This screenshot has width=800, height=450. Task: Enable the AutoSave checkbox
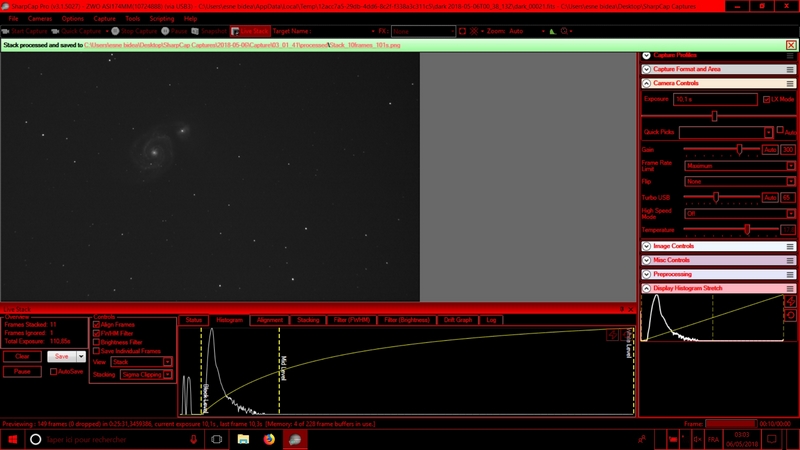click(x=54, y=371)
